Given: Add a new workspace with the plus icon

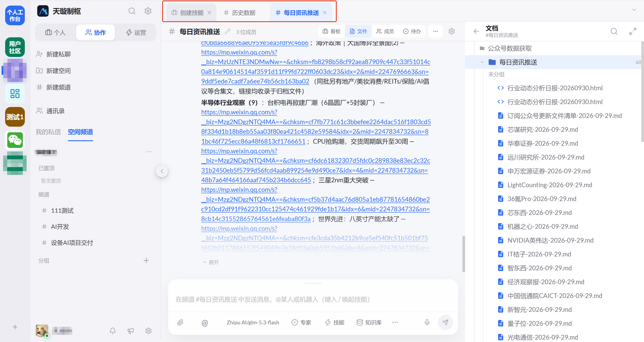Looking at the screenshot, I should tap(15, 327).
